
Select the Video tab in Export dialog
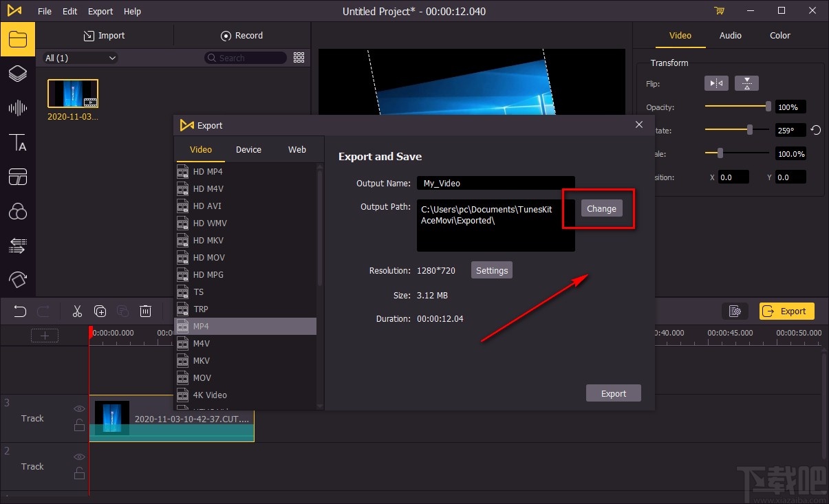tap(201, 149)
